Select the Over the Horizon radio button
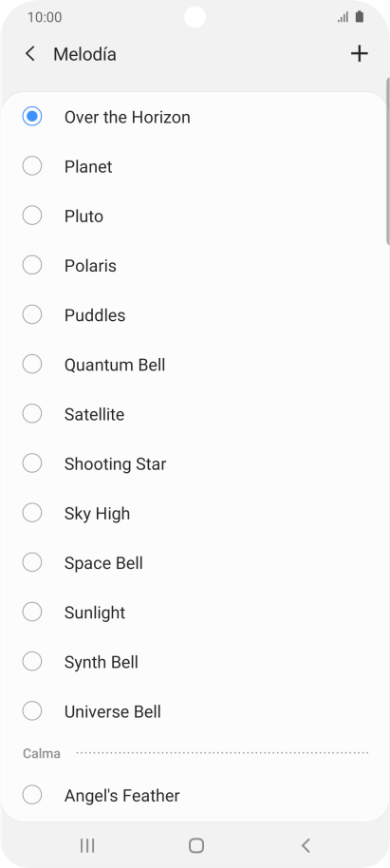Viewport: 390px width, 868px height. coord(32,117)
